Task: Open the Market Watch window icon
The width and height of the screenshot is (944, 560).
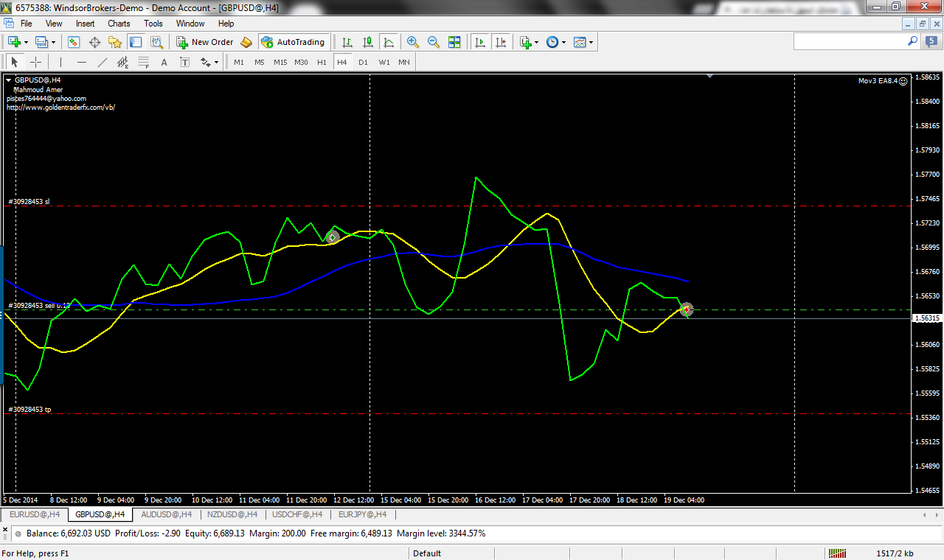Action: tap(74, 42)
